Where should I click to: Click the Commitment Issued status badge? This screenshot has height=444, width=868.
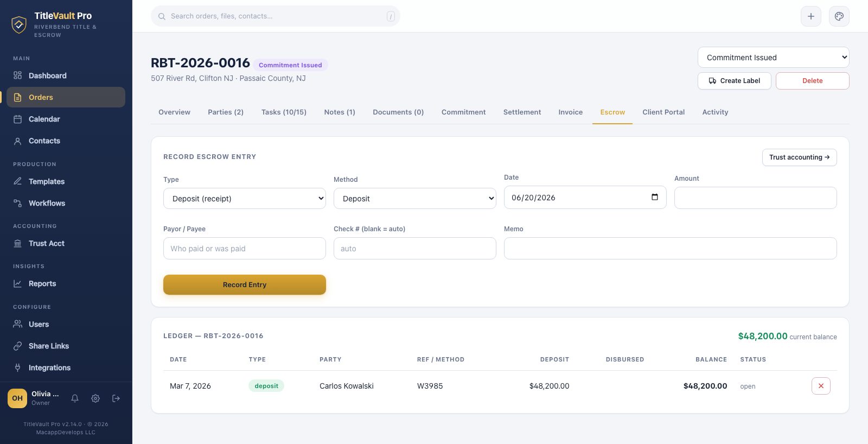290,65
